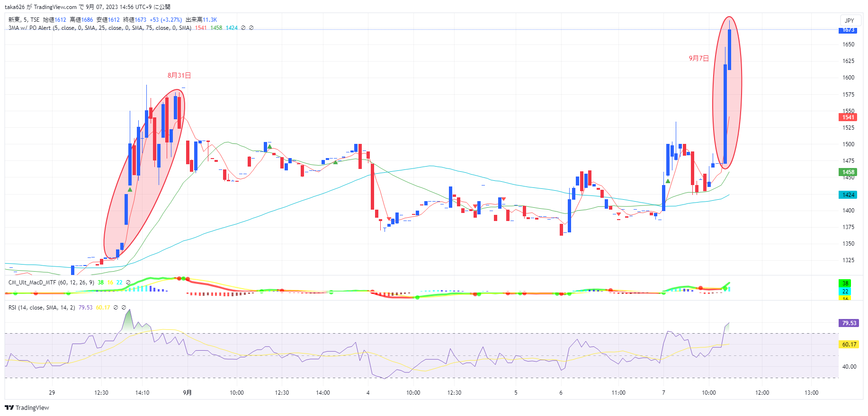
Task: Click the purple 79.53 RSI value tag
Action: [849, 323]
